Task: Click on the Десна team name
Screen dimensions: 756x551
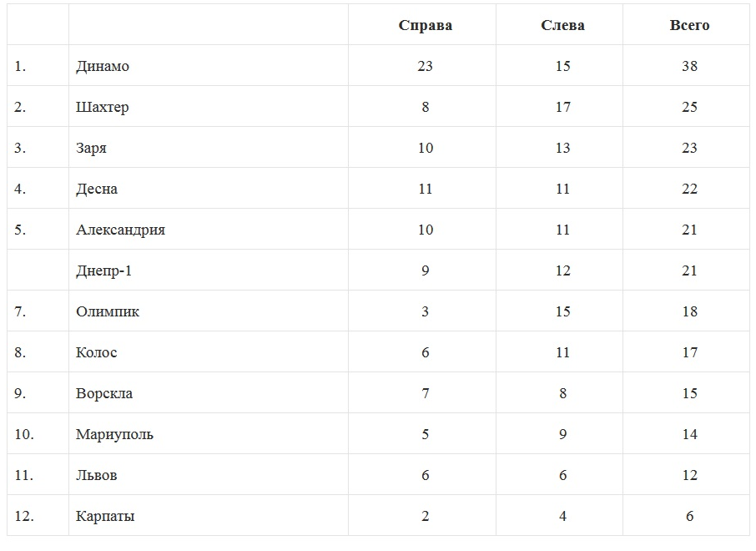Action: (x=97, y=189)
